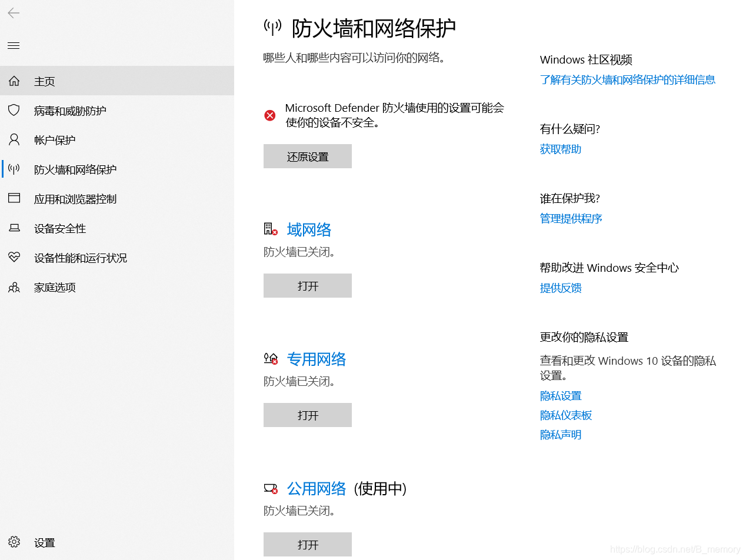Click the heart icon for 设备性能和运行状况
746x560 pixels.
pos(14,257)
